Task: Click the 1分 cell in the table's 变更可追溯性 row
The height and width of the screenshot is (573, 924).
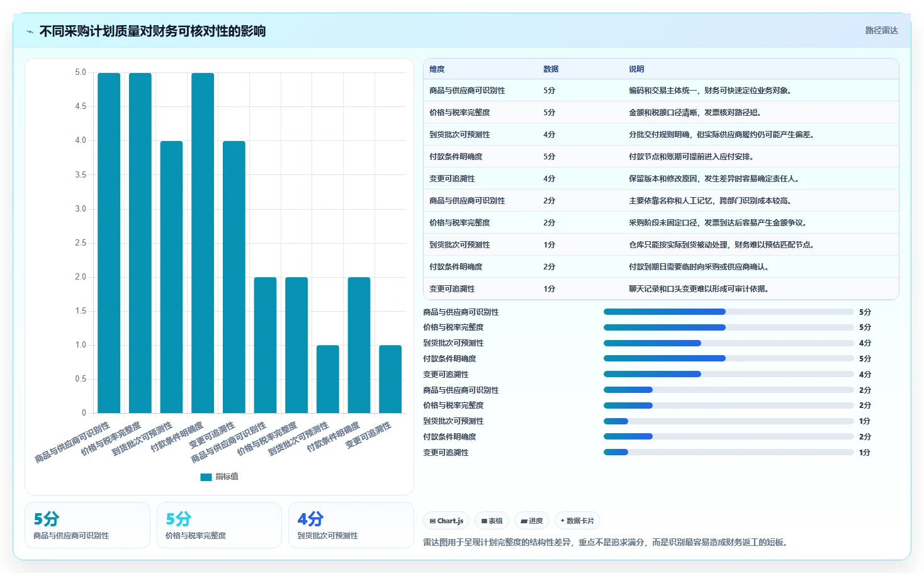Action: (549, 289)
